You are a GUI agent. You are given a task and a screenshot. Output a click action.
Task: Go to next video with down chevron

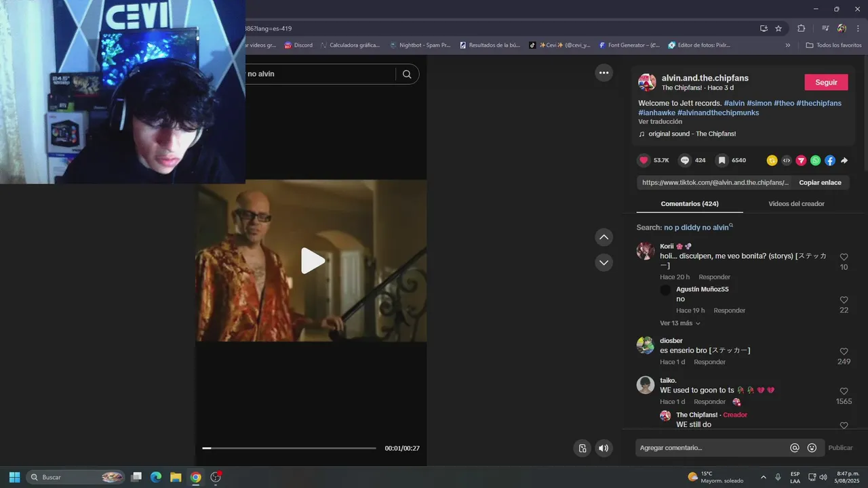pos(604,262)
